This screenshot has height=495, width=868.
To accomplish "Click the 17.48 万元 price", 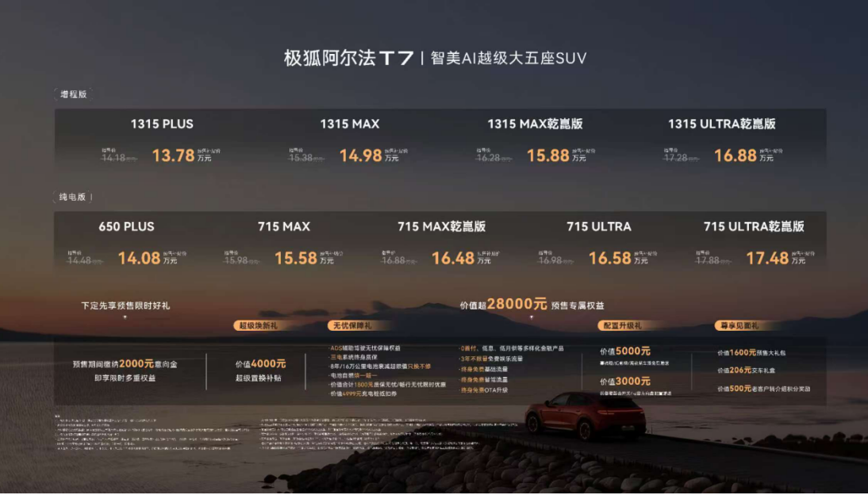I will pyautogui.click(x=775, y=258).
